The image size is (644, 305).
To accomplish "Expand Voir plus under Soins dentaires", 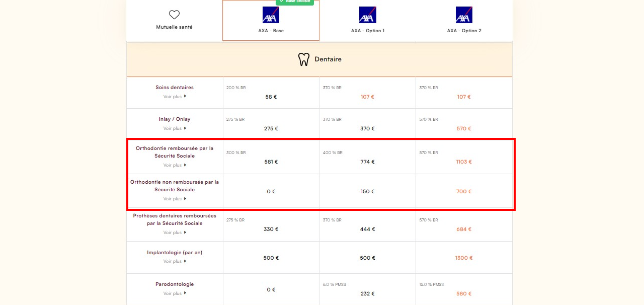I will [175, 97].
